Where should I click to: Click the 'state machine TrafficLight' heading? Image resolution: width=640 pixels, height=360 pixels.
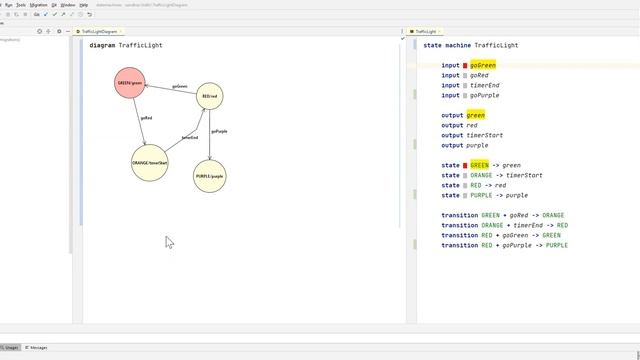(471, 45)
